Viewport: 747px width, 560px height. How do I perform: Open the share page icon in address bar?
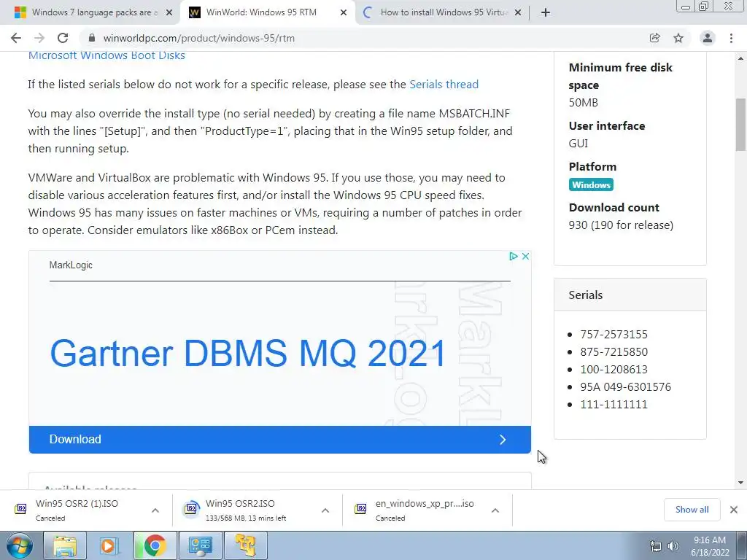point(654,38)
